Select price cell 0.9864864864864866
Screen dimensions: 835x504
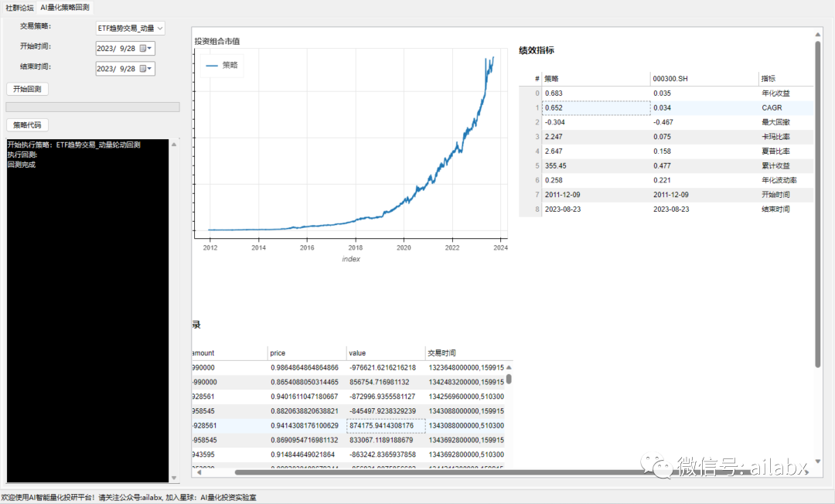point(307,368)
